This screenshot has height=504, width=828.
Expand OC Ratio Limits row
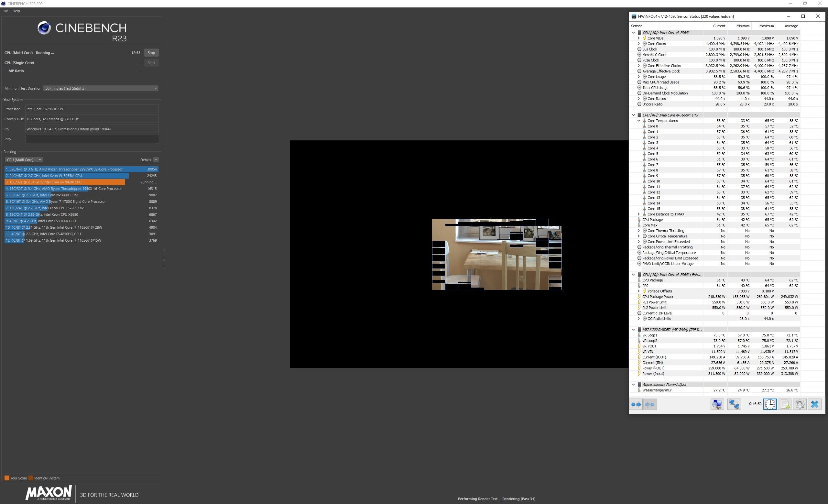pos(638,319)
